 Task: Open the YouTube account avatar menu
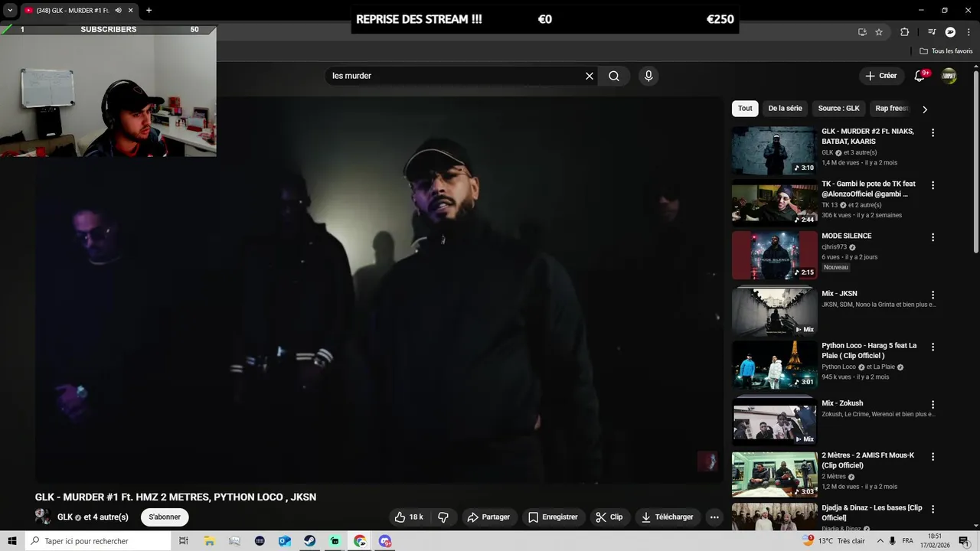click(949, 76)
